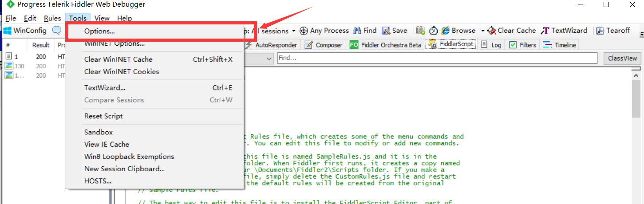644x204 pixels.
Task: Click the Clear Cache icon
Action: click(491, 31)
